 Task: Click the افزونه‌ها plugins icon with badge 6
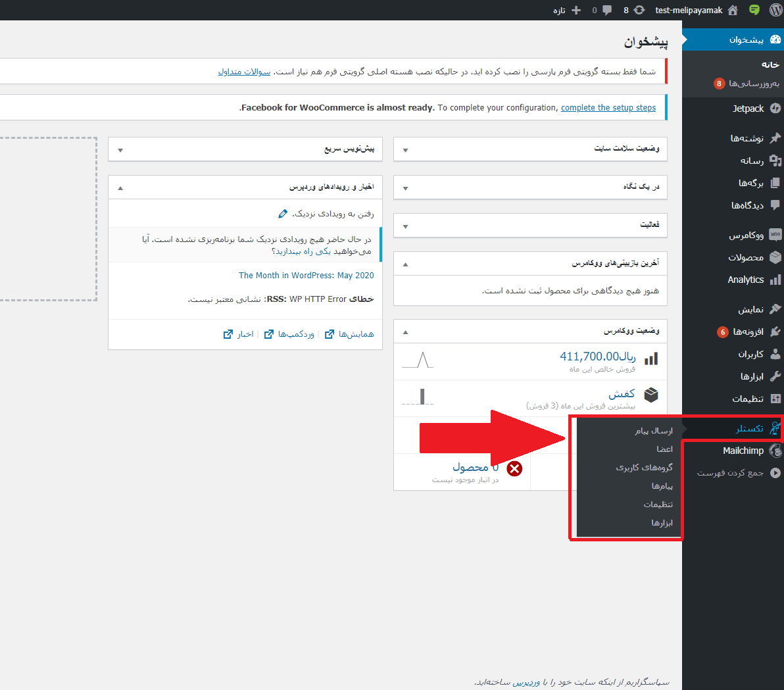click(775, 332)
